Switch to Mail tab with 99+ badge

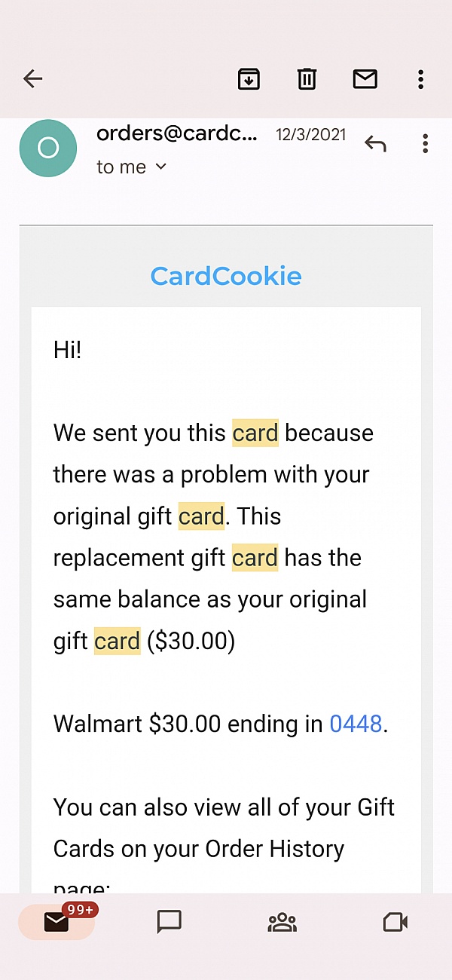[x=56, y=921]
